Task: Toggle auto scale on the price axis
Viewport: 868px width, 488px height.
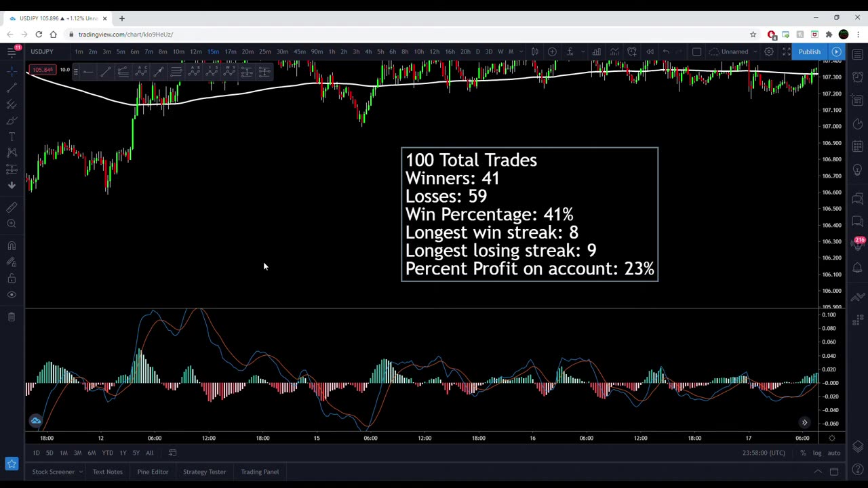Action: point(834,453)
